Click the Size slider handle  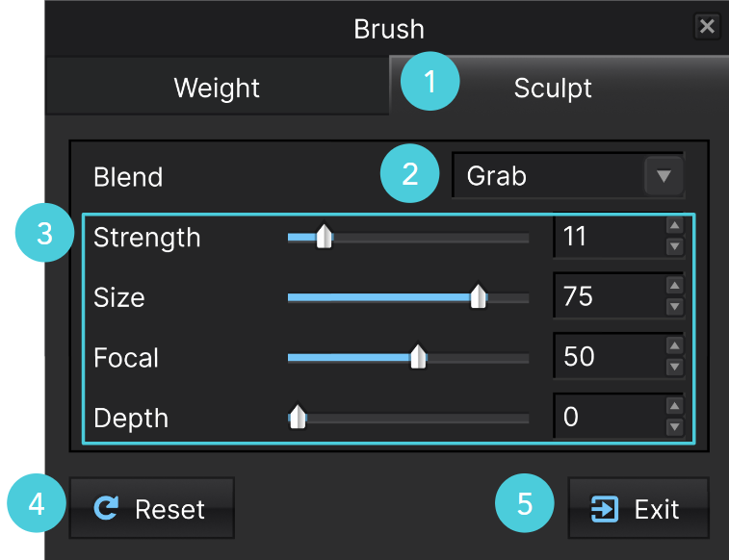coord(478,296)
